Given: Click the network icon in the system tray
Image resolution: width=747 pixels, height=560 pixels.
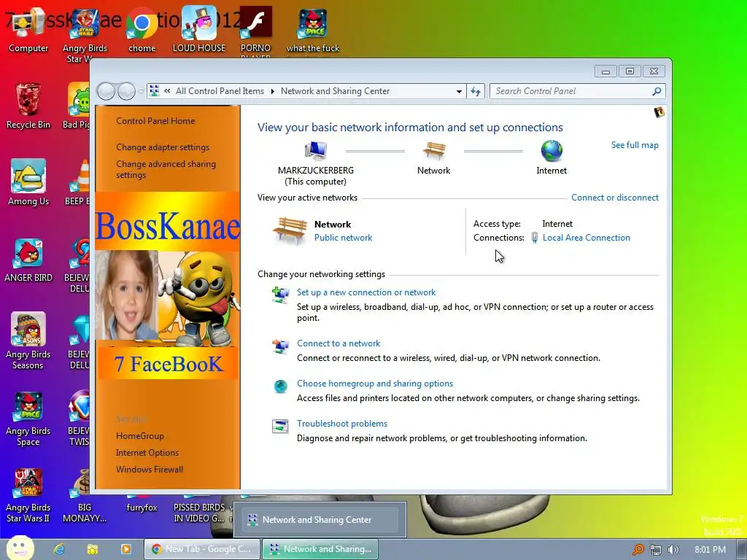Looking at the screenshot, I should click(x=656, y=550).
